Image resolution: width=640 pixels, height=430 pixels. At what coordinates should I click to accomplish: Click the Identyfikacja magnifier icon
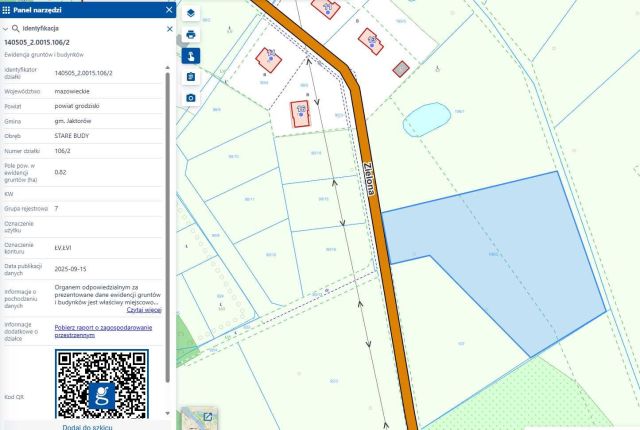click(x=16, y=29)
